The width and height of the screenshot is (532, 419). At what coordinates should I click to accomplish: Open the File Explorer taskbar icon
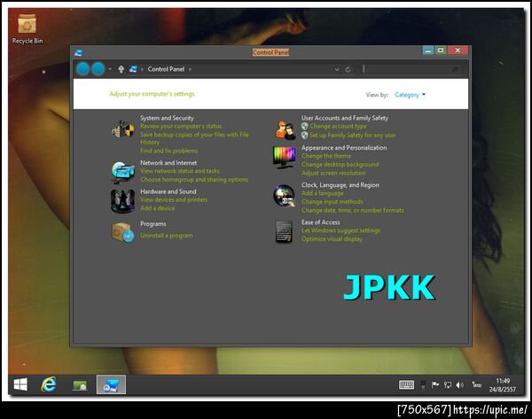point(80,385)
